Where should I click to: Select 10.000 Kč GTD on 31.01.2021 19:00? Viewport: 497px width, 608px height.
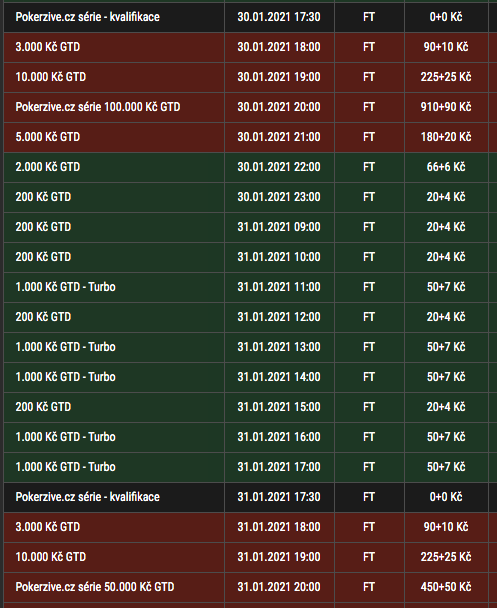[x=246, y=557]
